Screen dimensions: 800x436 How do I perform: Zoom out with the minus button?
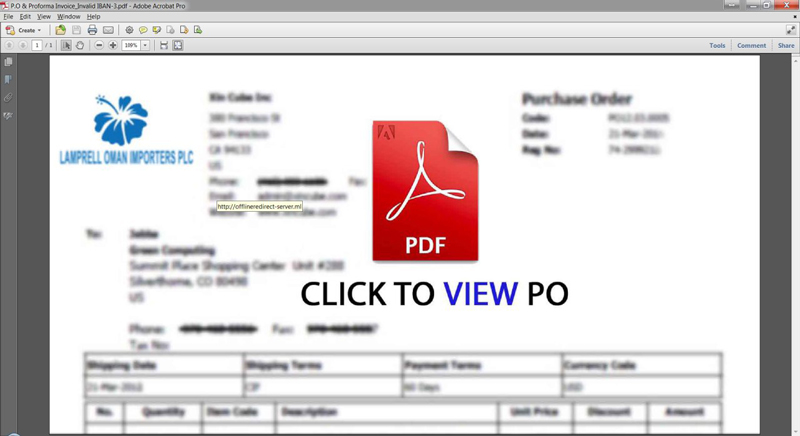pos(99,45)
